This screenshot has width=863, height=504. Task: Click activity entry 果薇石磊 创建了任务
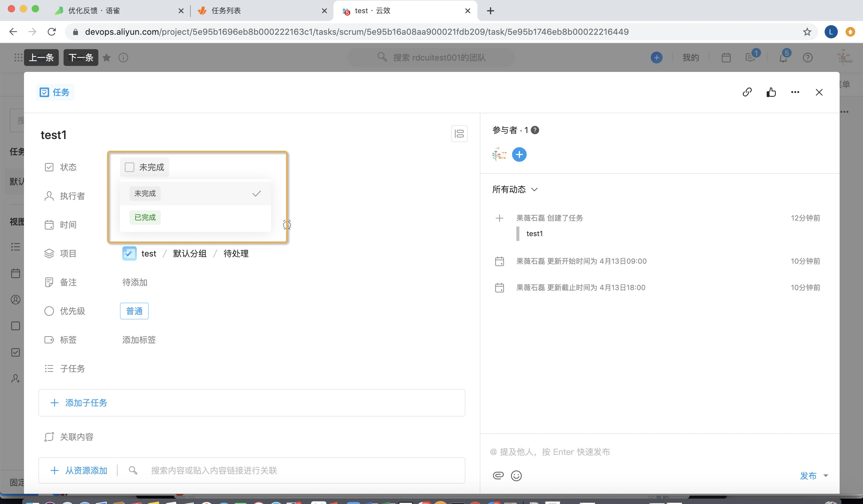pyautogui.click(x=550, y=218)
